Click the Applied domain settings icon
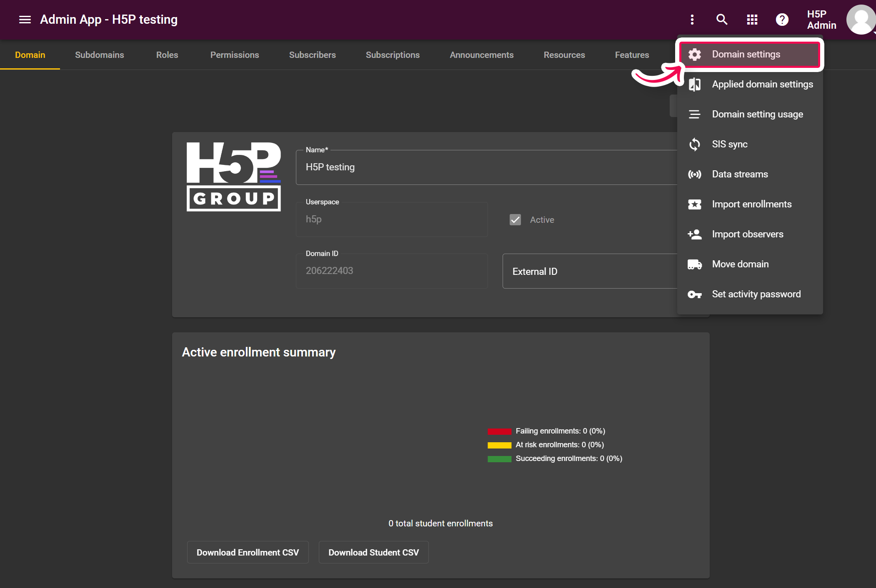876x588 pixels. point(695,84)
